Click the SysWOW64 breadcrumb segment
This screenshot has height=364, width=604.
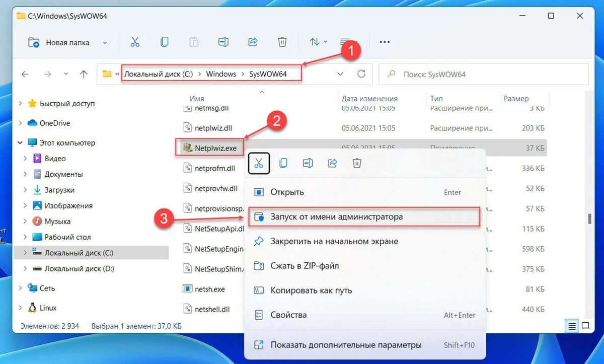coord(268,74)
